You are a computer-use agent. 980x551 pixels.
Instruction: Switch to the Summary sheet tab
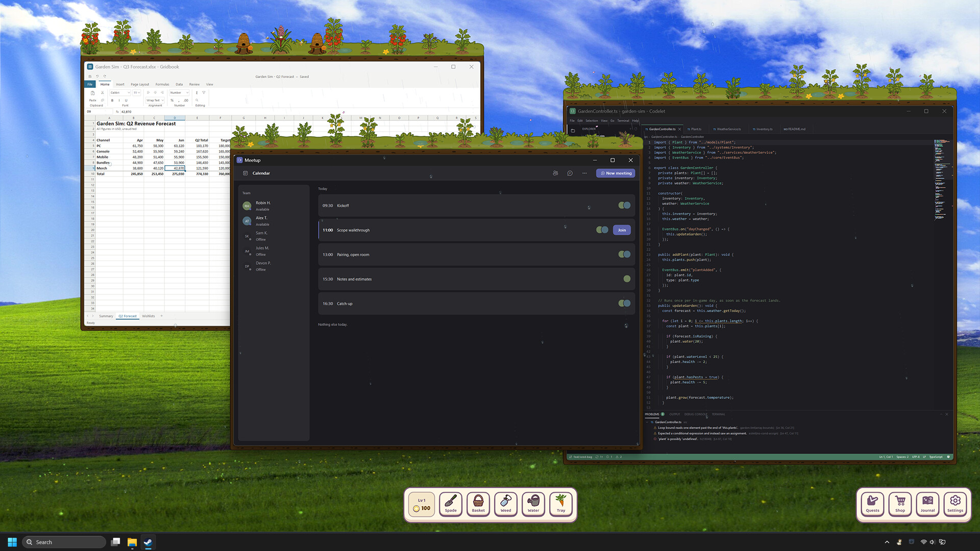click(x=106, y=316)
